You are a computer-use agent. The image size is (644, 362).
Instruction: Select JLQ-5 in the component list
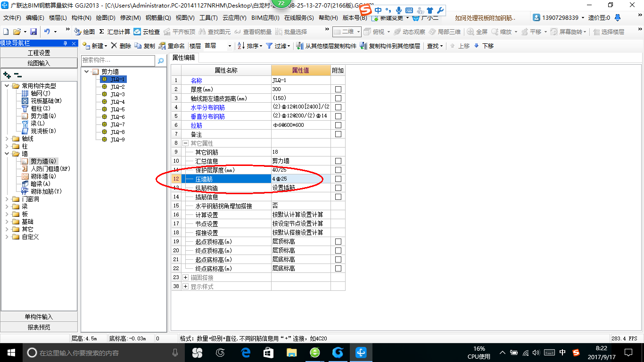click(117, 109)
